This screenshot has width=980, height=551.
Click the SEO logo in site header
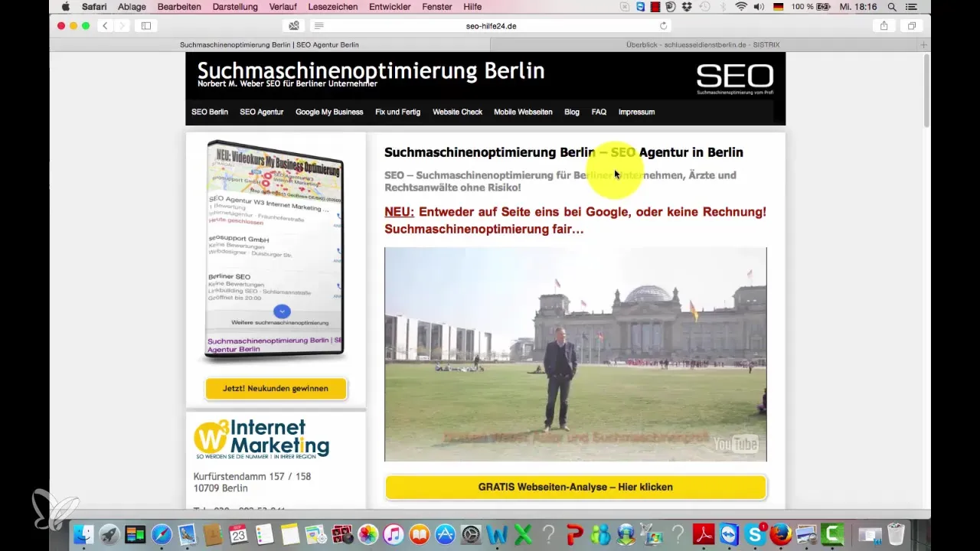click(735, 78)
